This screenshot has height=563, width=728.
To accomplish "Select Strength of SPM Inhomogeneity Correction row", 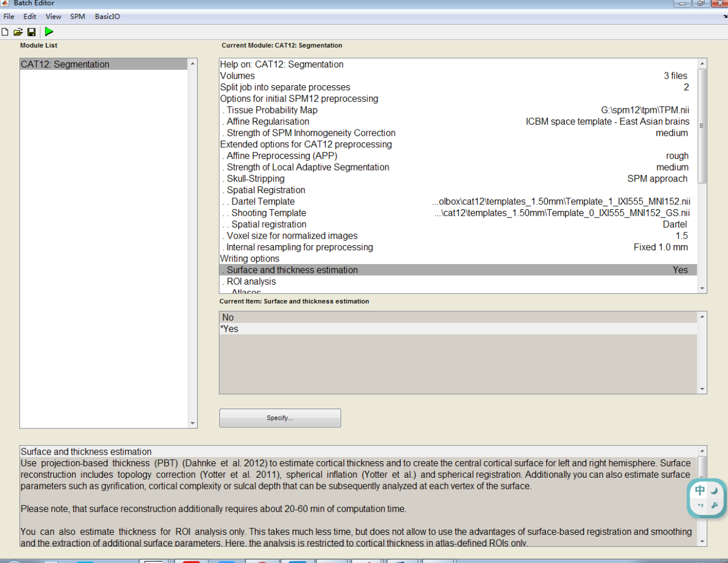I will [x=458, y=133].
